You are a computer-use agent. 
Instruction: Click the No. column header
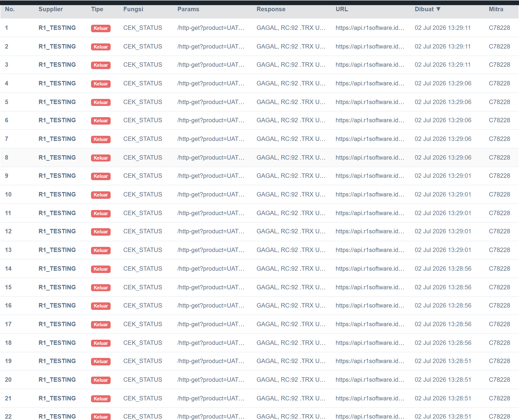coord(10,9)
